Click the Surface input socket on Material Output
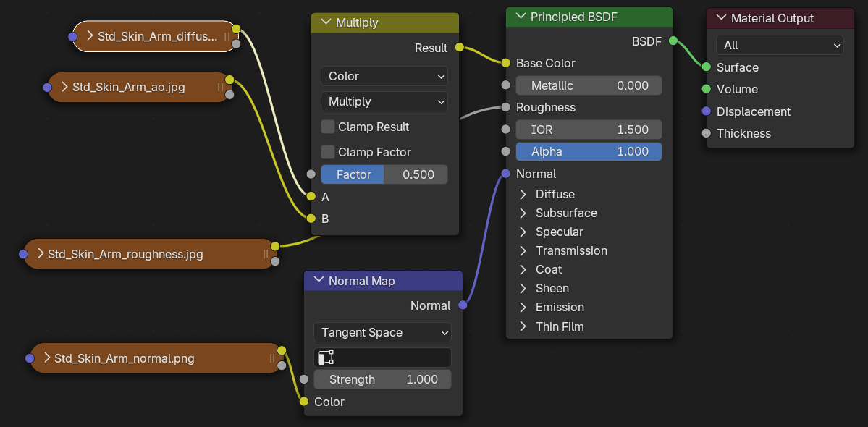Image resolution: width=868 pixels, height=427 pixels. coord(707,67)
